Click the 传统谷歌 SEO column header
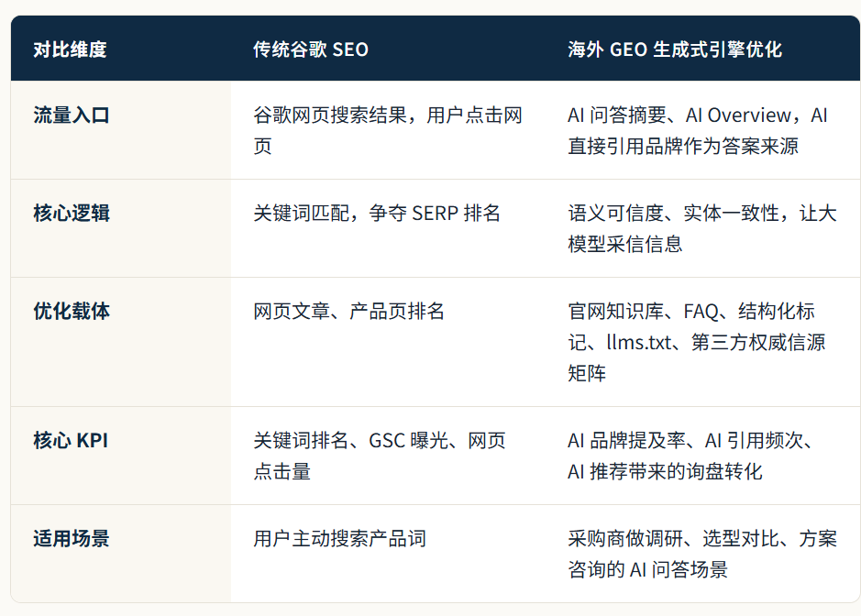 pos(310,49)
